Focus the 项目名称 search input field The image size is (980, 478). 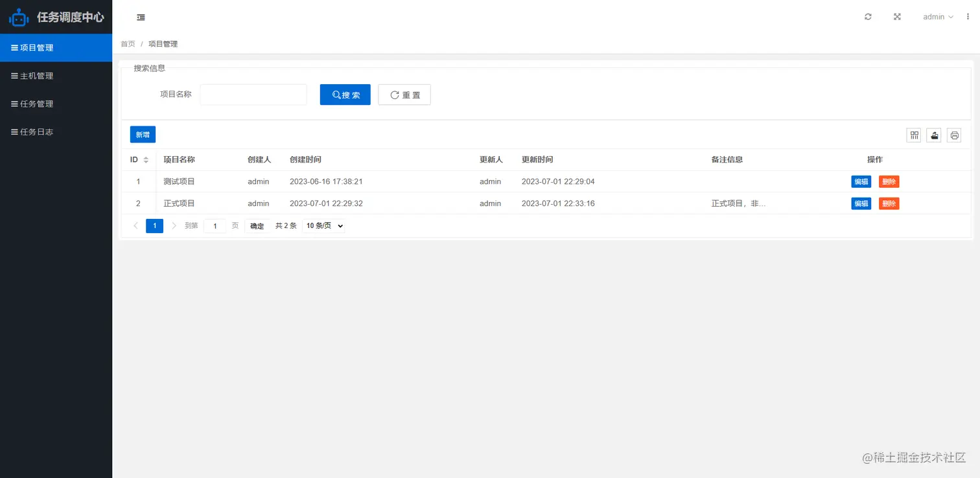click(253, 95)
